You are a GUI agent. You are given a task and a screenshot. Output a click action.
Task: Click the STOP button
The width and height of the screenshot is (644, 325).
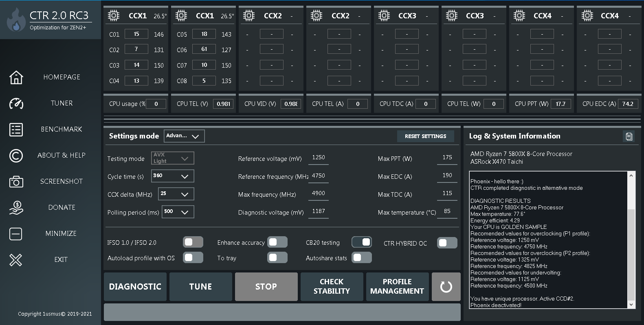[266, 287]
